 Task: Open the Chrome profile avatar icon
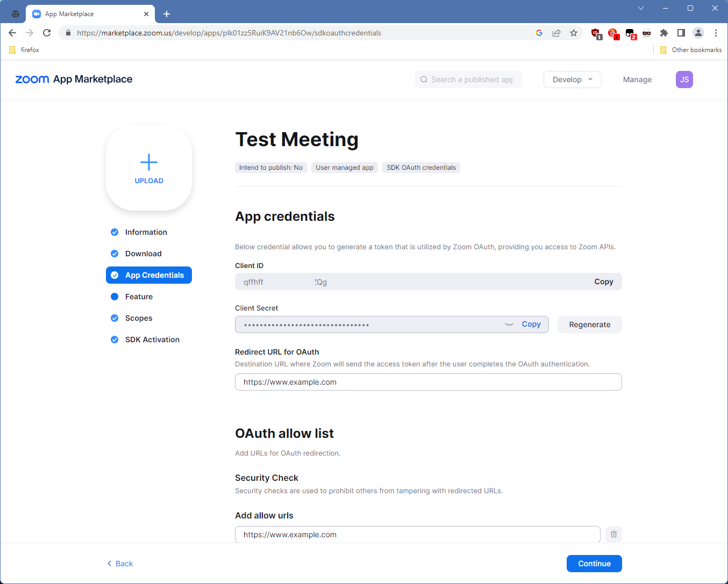[x=698, y=33]
